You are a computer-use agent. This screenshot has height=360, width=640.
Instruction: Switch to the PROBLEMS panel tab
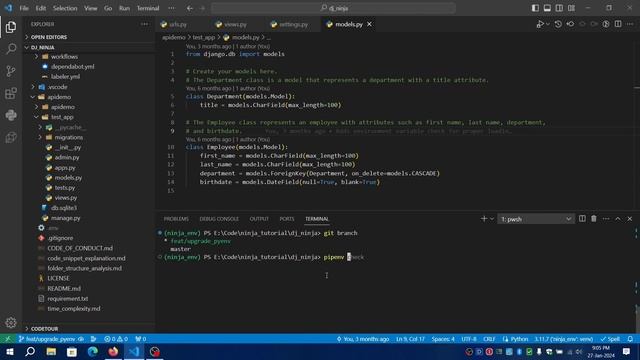176,219
